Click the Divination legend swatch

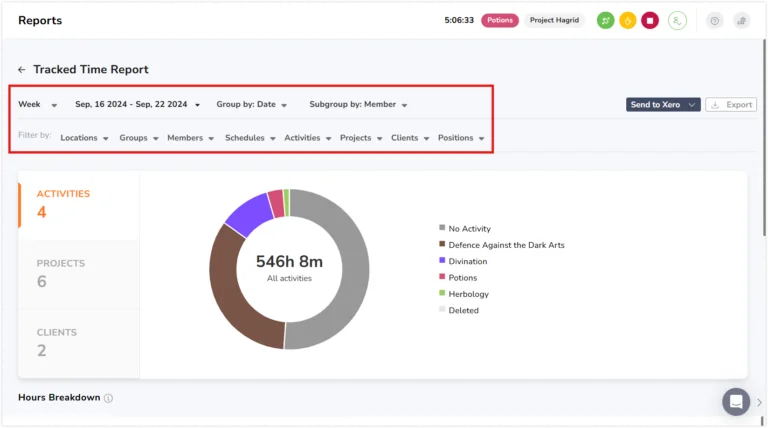click(442, 261)
